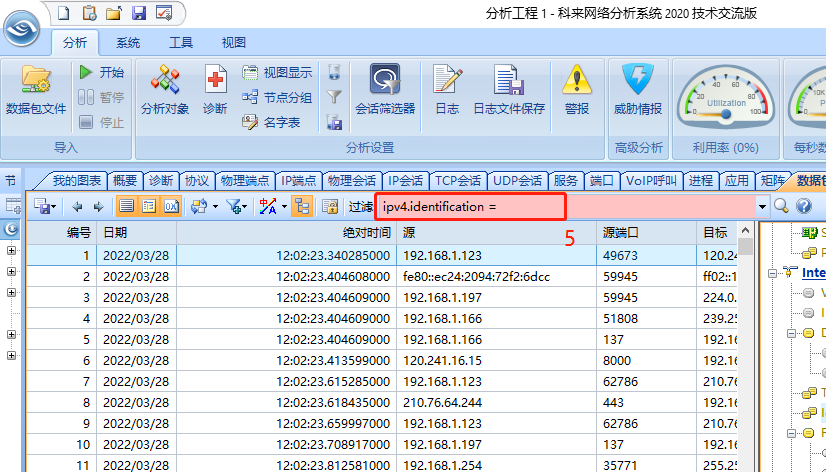Select packet row with source 120.241.16.15
This screenshot has width=826, height=472.
click(x=382, y=360)
